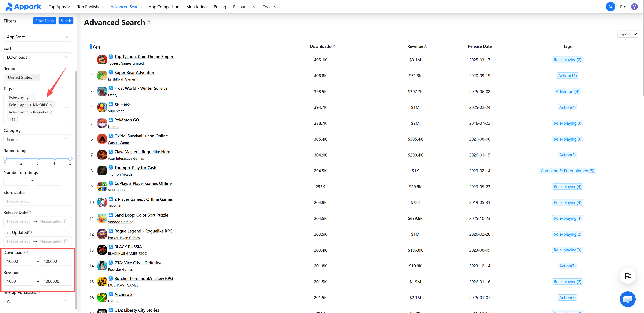This screenshot has height=313, width=644.
Task: Expand the Resources menu
Action: pos(244,7)
